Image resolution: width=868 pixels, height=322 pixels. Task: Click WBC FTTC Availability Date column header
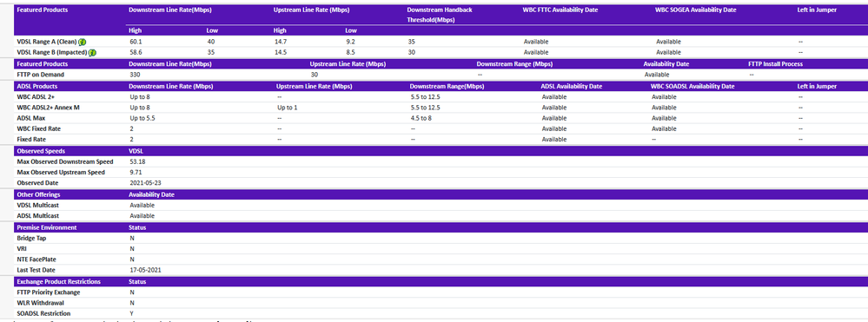(560, 10)
